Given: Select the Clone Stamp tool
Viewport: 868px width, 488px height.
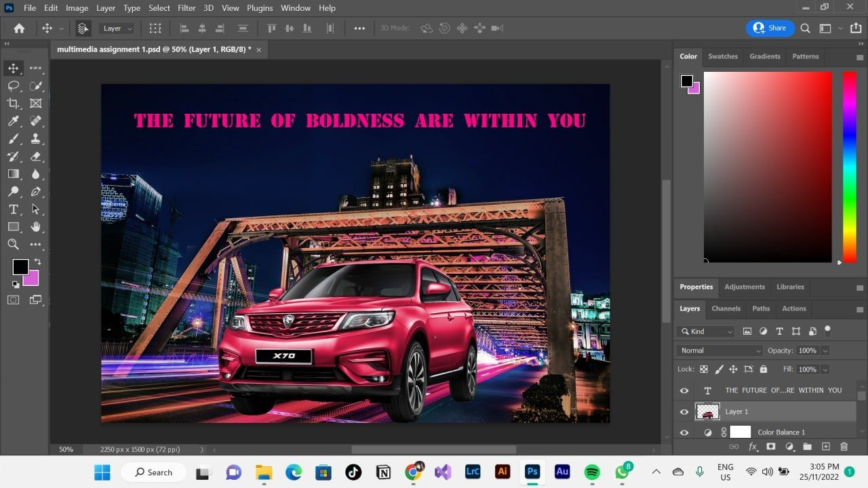Looking at the screenshot, I should pos(36,139).
